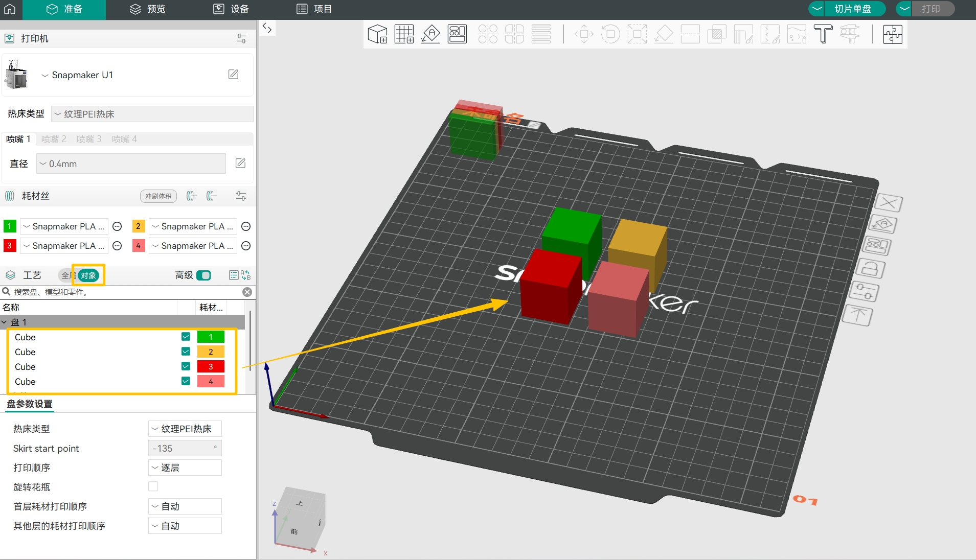Switch to the Preview (预览) tab

148,9
